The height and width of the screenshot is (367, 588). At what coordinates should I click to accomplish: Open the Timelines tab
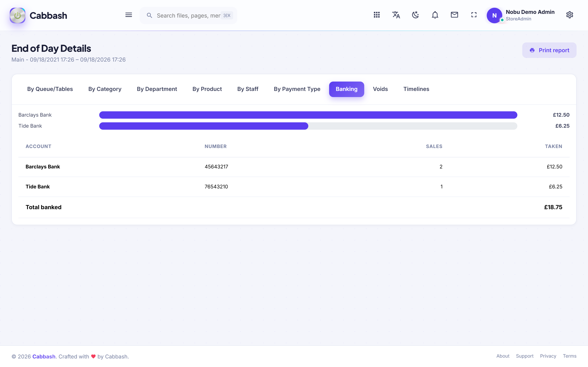[x=416, y=89]
